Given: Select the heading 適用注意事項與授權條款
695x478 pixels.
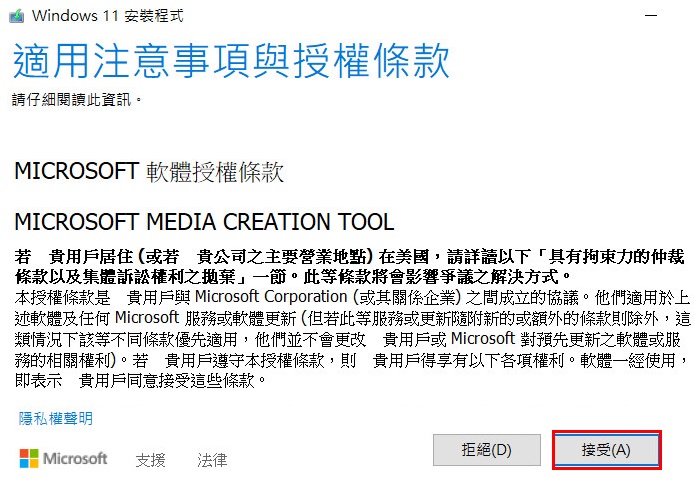Looking at the screenshot, I should pyautogui.click(x=231, y=61).
